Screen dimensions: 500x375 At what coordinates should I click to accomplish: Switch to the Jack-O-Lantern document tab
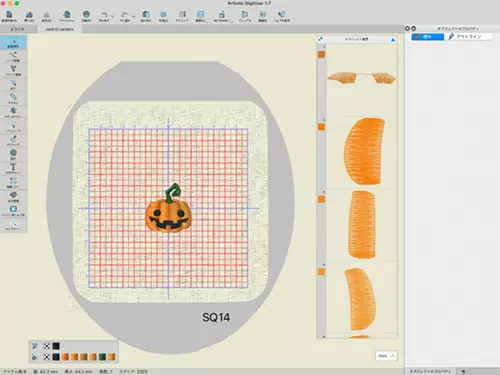59,29
